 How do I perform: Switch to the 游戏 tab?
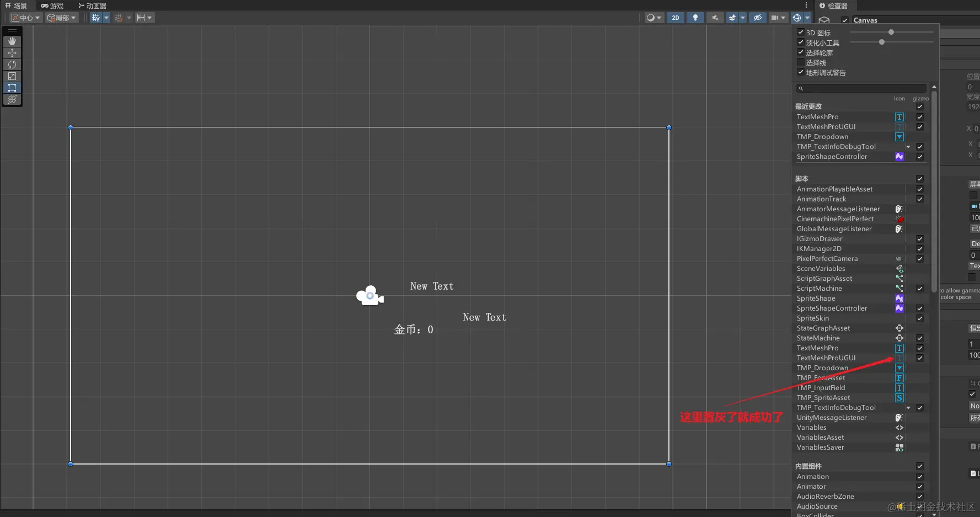(x=52, y=6)
